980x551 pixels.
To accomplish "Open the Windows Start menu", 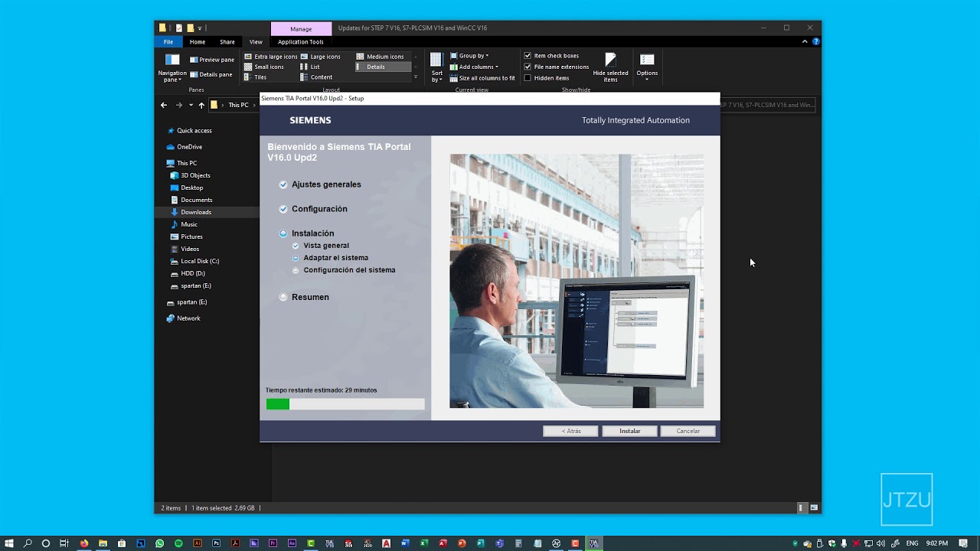I will coord(8,543).
